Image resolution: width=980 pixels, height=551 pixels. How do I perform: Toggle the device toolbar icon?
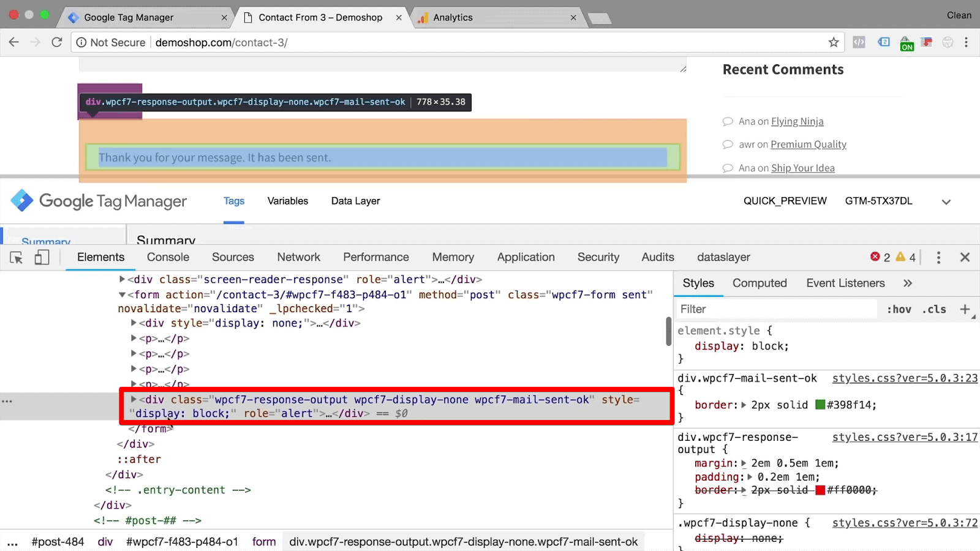[x=42, y=258]
